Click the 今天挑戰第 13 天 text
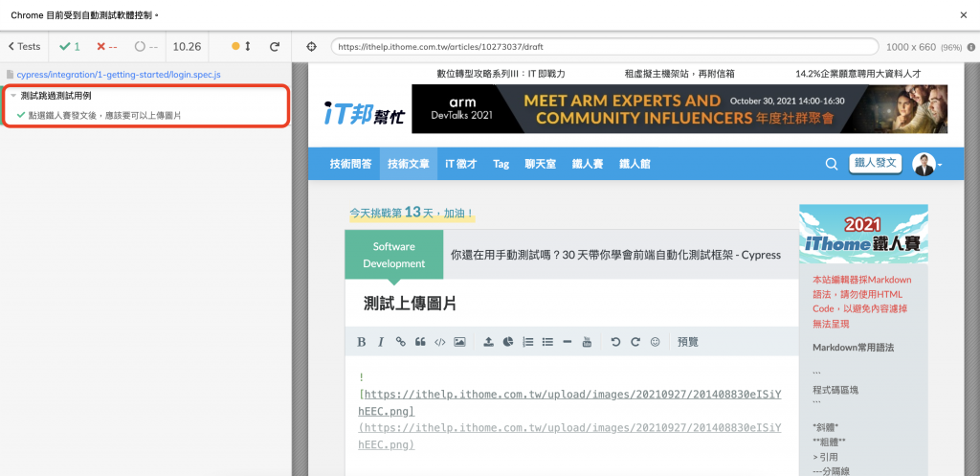The height and width of the screenshot is (476, 980). (412, 213)
